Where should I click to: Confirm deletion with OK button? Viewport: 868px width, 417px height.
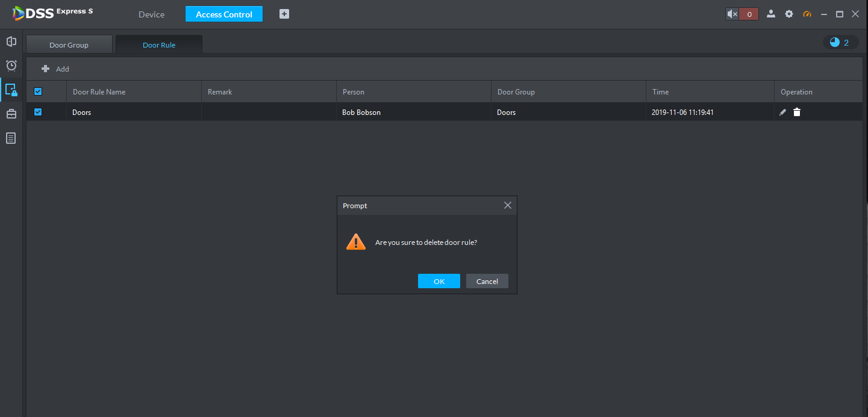[x=439, y=281]
